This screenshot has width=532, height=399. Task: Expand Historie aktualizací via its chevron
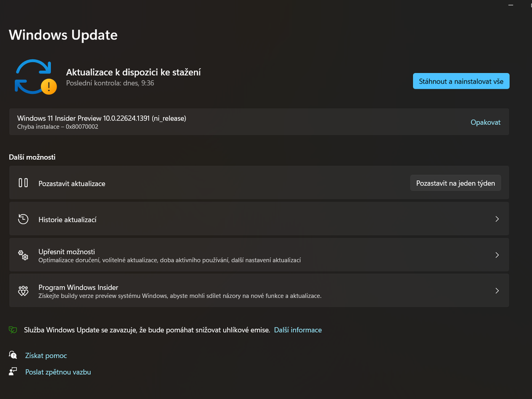click(x=497, y=219)
